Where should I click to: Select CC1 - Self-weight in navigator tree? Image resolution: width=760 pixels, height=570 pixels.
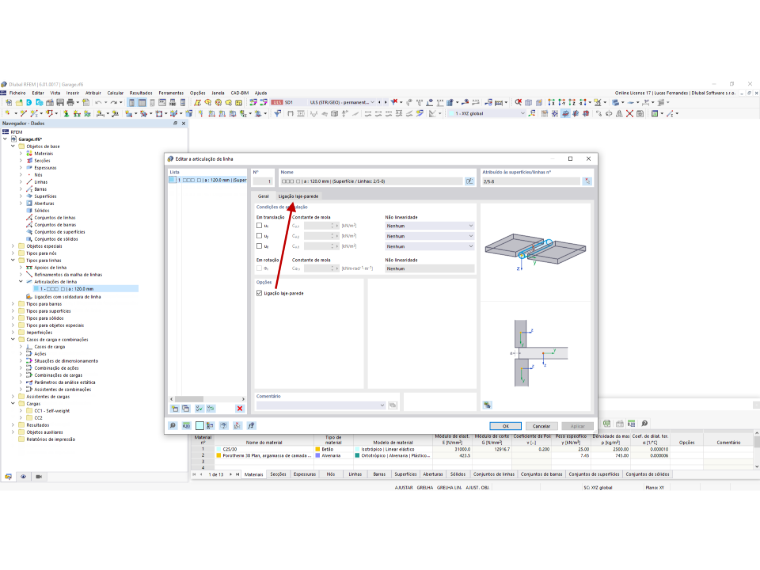(52, 411)
